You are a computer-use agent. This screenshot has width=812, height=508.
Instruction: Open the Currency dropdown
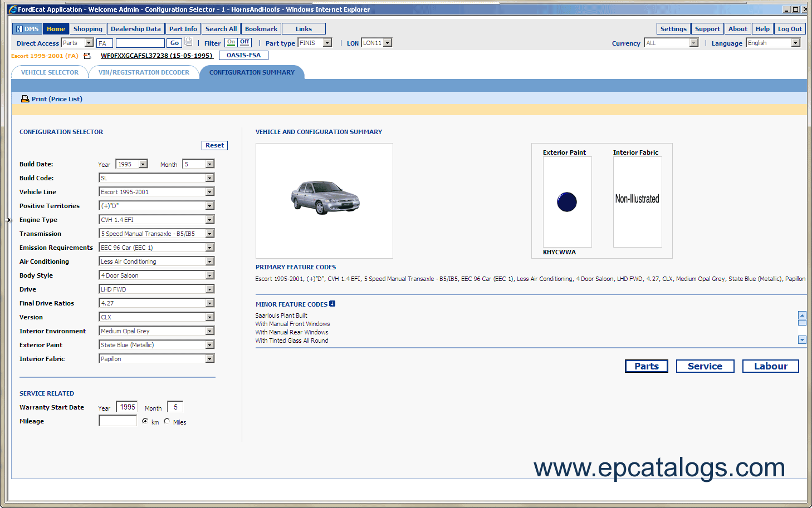pyautogui.click(x=693, y=42)
